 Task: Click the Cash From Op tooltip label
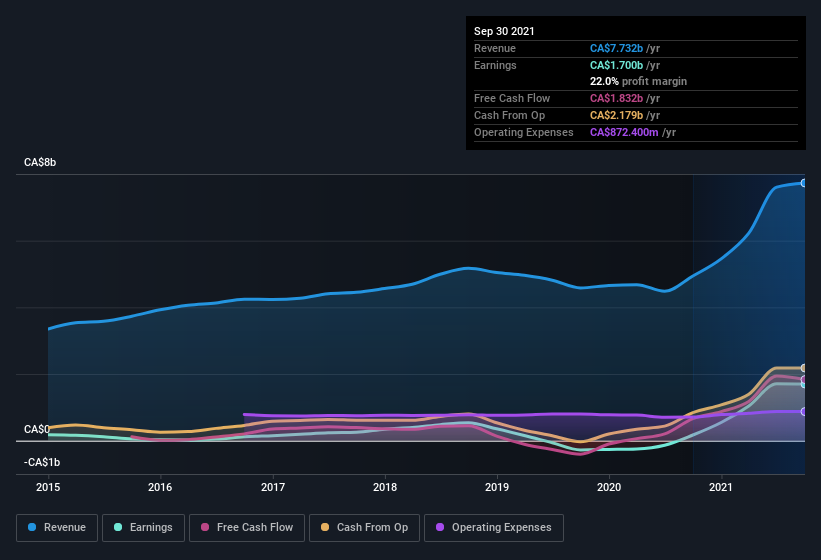tap(509, 115)
